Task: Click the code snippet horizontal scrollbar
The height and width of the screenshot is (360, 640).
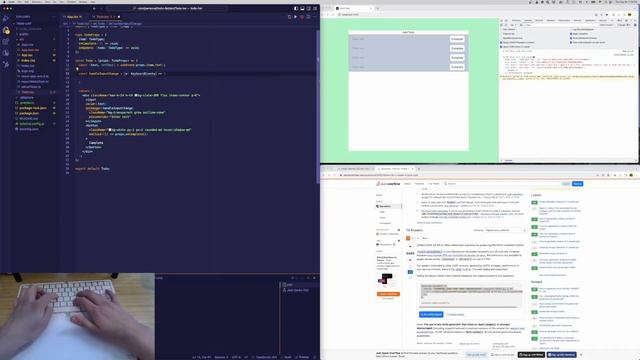Action: 468,307
